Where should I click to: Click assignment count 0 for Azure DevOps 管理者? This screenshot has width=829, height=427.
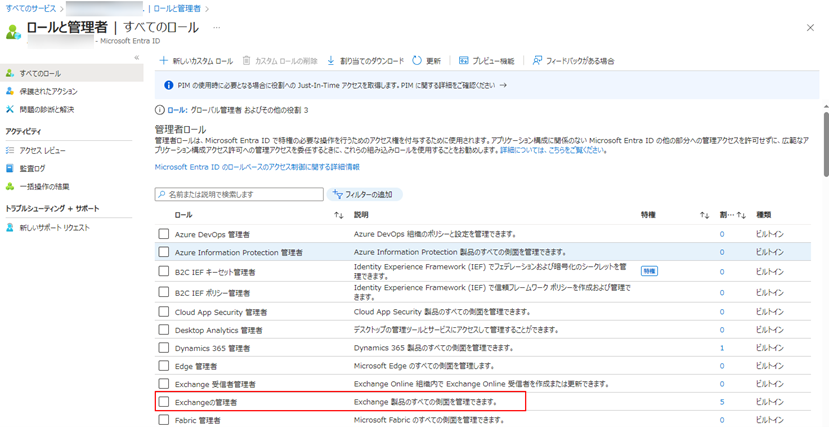click(x=722, y=234)
